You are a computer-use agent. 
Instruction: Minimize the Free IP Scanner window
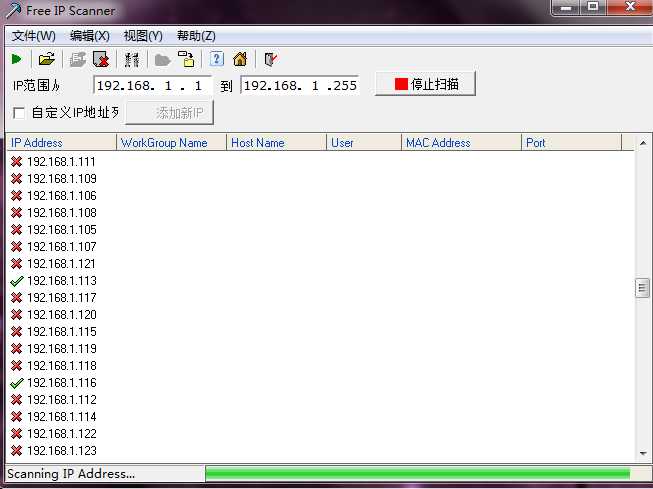(566, 7)
